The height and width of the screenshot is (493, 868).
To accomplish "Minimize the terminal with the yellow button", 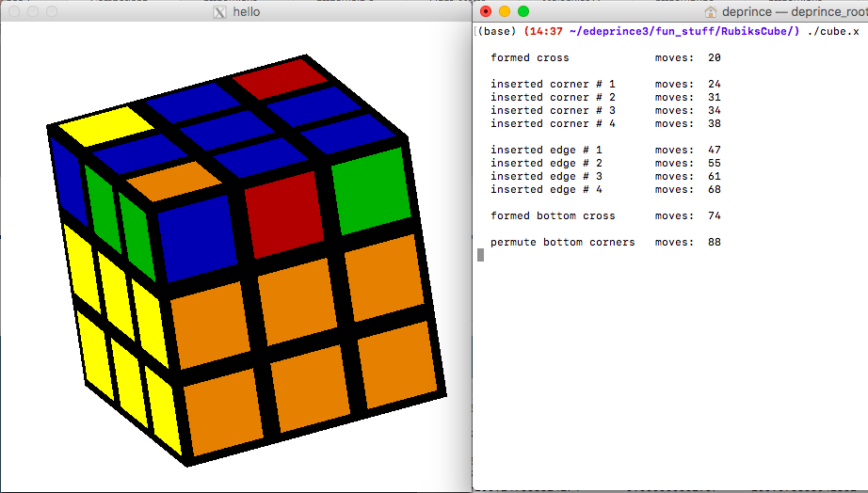I will [x=505, y=11].
